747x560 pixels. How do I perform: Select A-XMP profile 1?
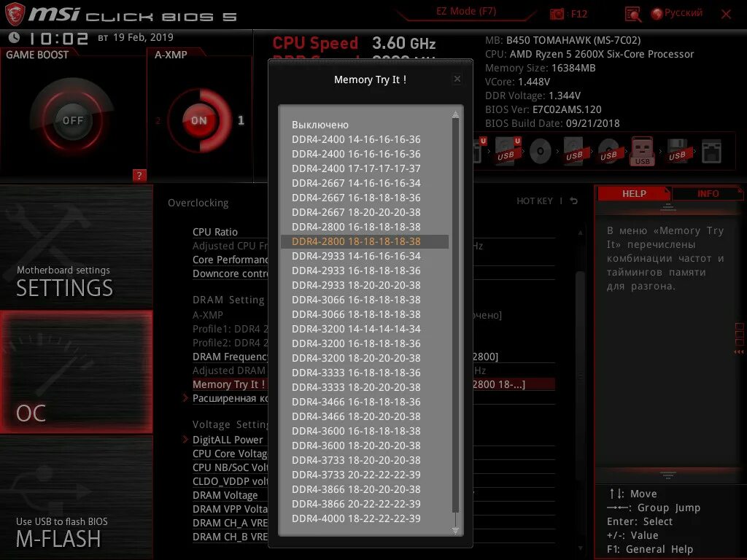tap(241, 120)
